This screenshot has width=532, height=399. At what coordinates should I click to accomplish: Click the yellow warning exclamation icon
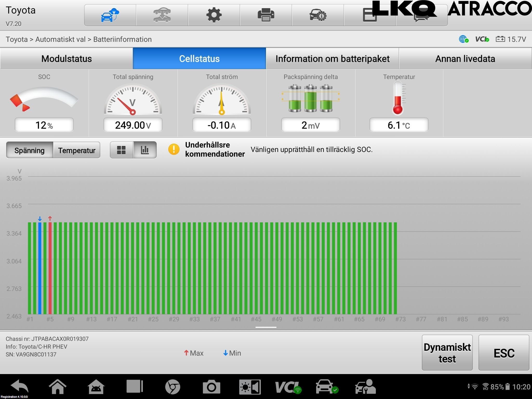coord(174,149)
